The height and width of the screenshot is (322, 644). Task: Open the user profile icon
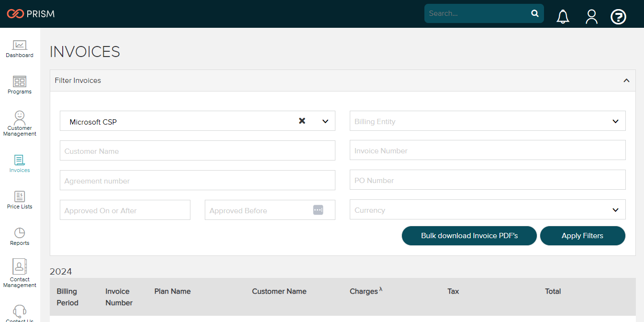pyautogui.click(x=591, y=16)
